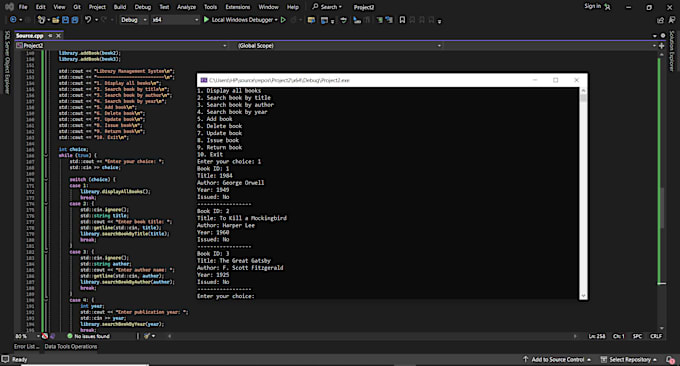
Task: Click the code cleanup broom icon
Action: point(147,336)
